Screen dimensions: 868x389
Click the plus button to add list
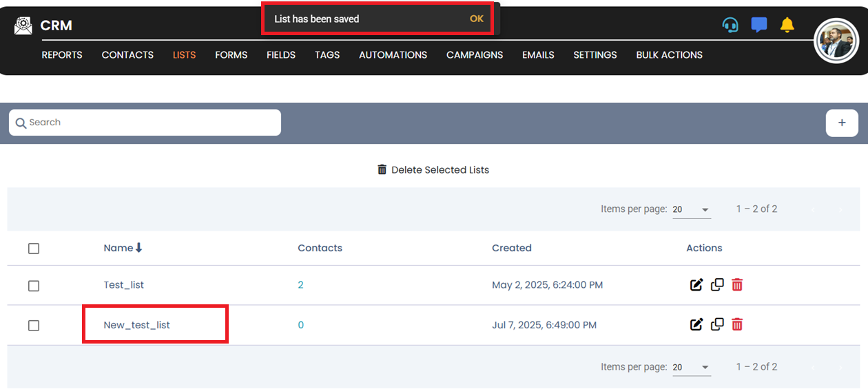click(842, 123)
